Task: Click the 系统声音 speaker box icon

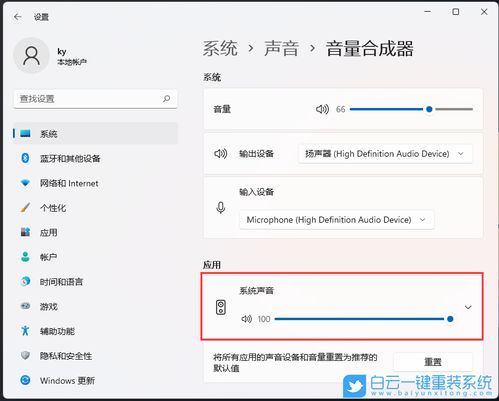Action: [x=221, y=307]
